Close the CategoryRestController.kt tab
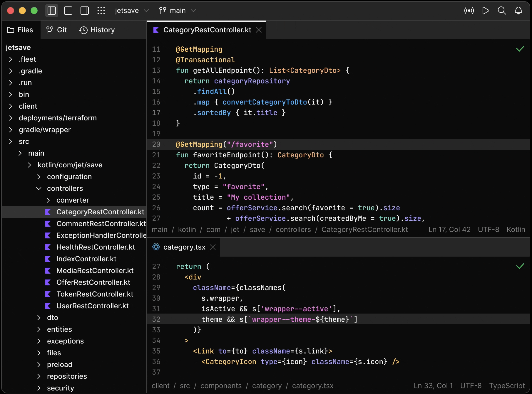The width and height of the screenshot is (532, 394). tap(259, 30)
